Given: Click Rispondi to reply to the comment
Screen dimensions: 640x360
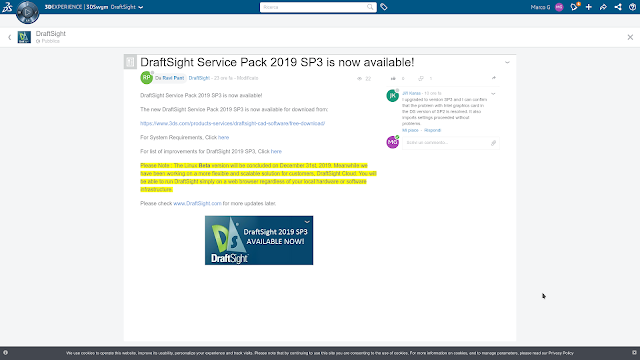Looking at the screenshot, I should pyautogui.click(x=432, y=130).
